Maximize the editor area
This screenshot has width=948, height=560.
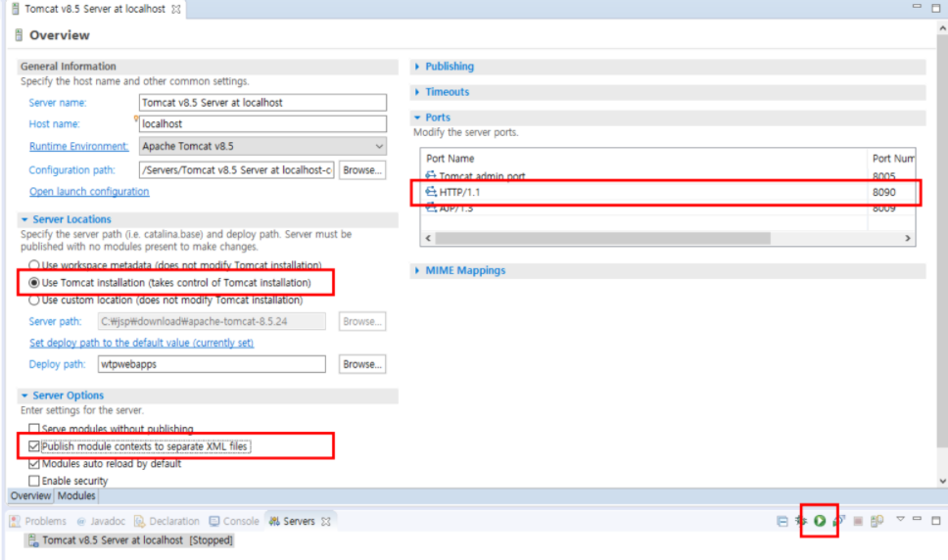pyautogui.click(x=936, y=7)
